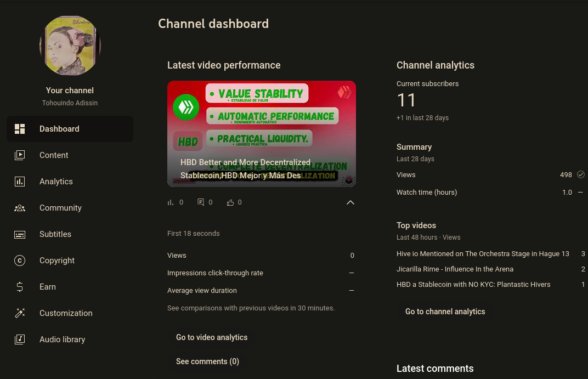Click the Impressions click-through rate label
Screen dimensions: 588x379
point(215,273)
